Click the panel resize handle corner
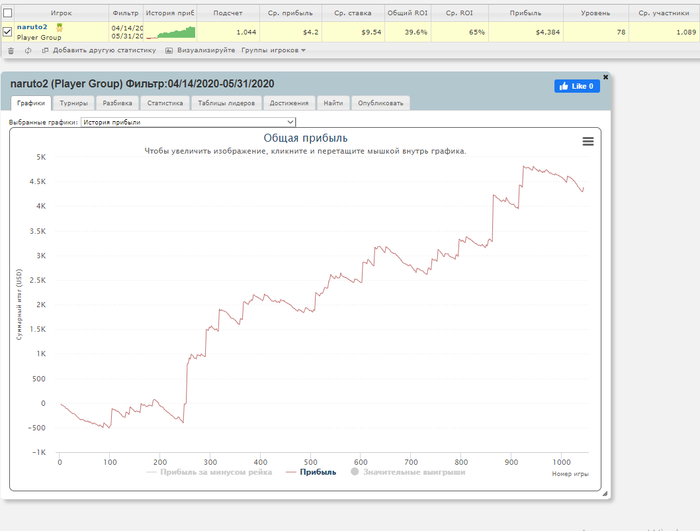The height and width of the screenshot is (531, 700). (x=605, y=493)
